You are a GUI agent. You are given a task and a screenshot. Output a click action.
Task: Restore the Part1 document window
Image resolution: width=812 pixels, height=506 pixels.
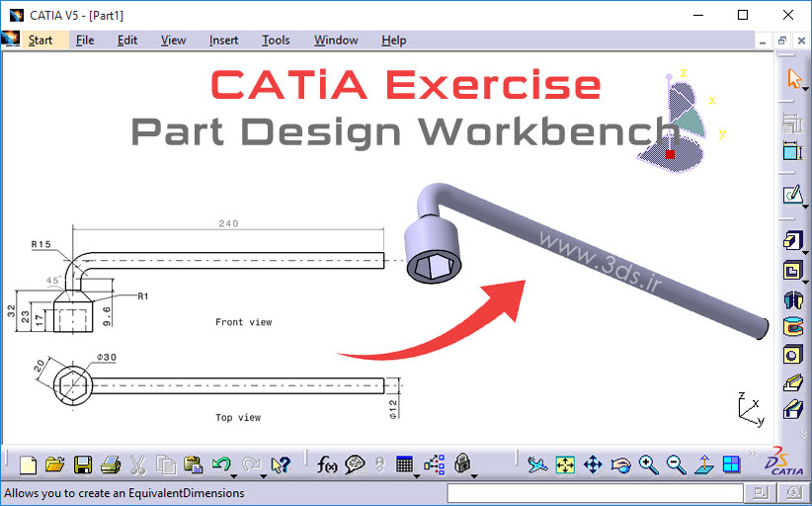click(x=782, y=41)
